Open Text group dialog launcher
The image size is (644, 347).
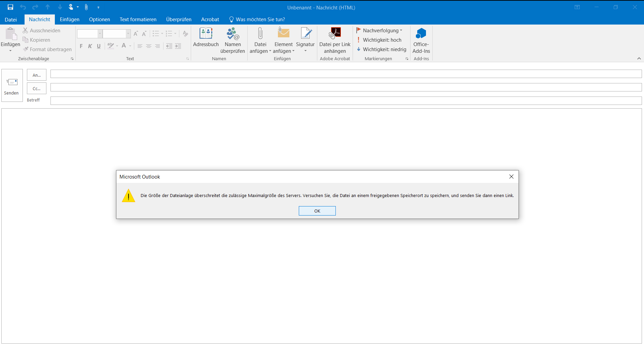coord(187,59)
